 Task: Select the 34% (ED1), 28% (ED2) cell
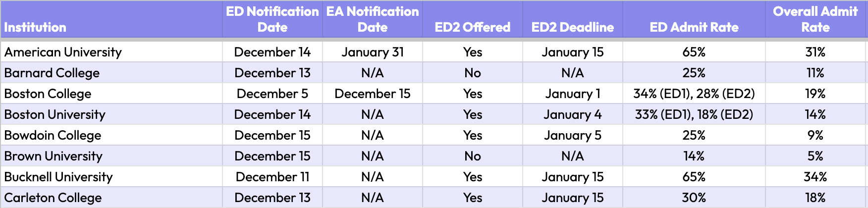coord(694,94)
